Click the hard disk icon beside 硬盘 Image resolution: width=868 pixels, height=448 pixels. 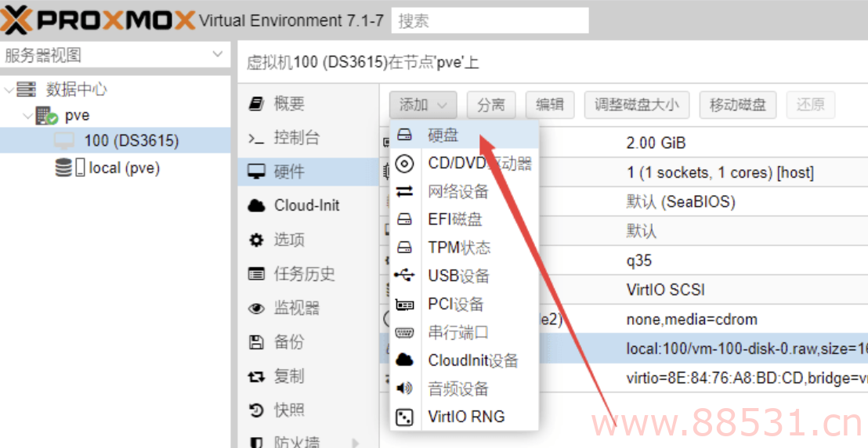(x=405, y=135)
